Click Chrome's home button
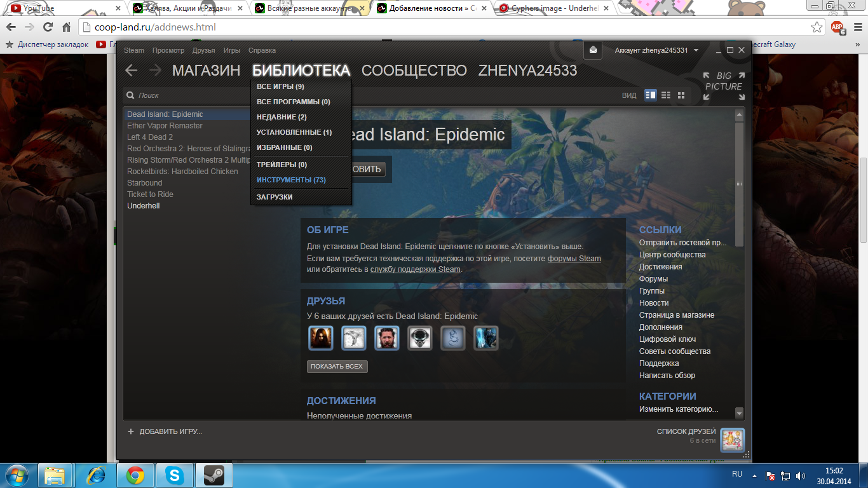The height and width of the screenshot is (488, 868). click(x=66, y=27)
